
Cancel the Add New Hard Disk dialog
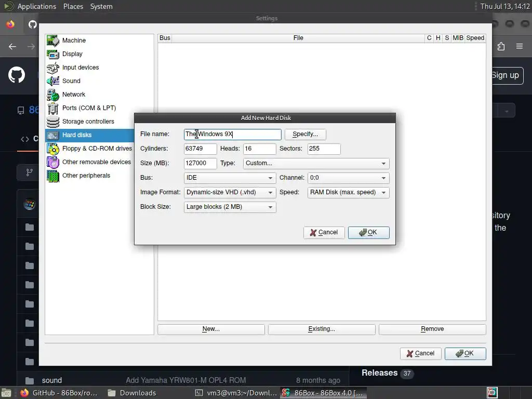324,232
